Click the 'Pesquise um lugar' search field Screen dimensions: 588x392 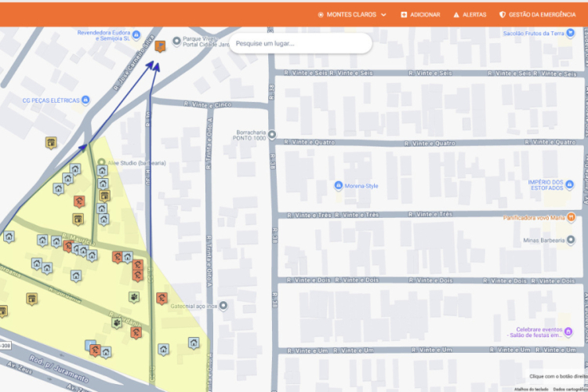coord(300,43)
